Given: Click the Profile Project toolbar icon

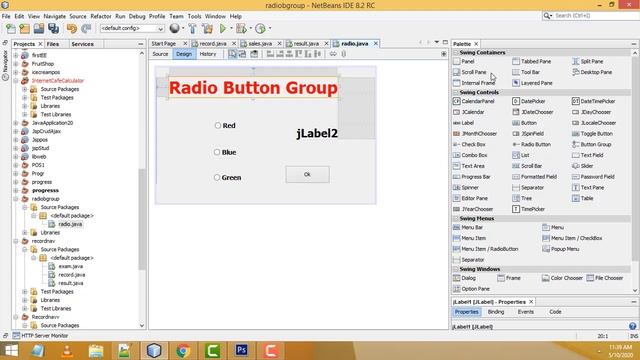Looking at the screenshot, I should [x=260, y=28].
